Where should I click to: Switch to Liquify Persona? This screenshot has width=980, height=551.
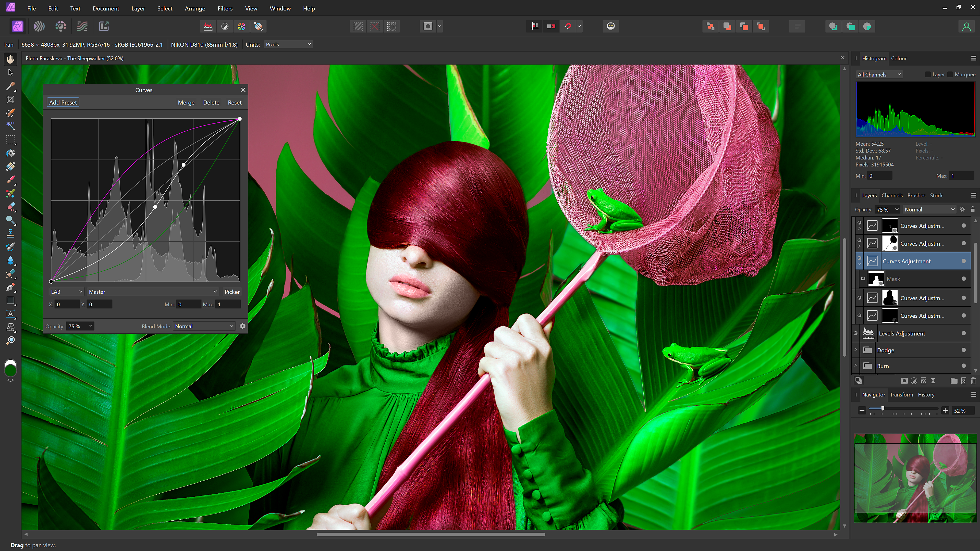click(x=39, y=26)
